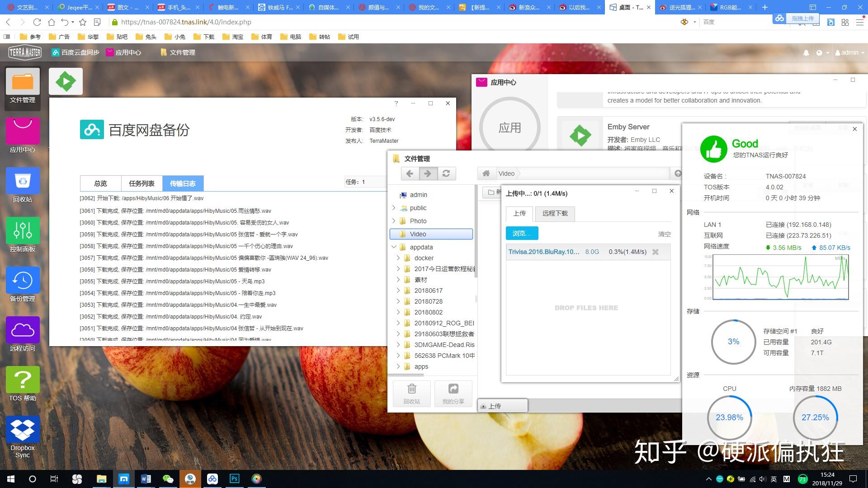Open TOS 帮助 help icon
The image size is (868, 488).
pyautogui.click(x=23, y=380)
